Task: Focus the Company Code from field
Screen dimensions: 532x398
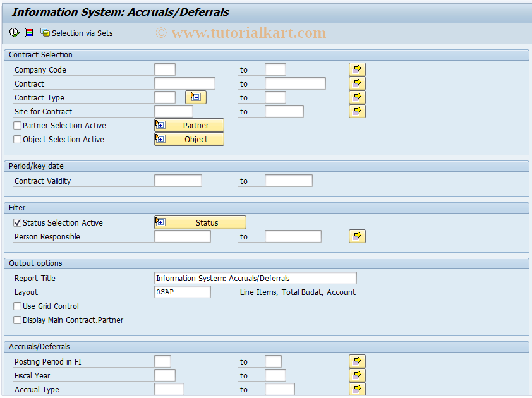Action: coord(165,69)
